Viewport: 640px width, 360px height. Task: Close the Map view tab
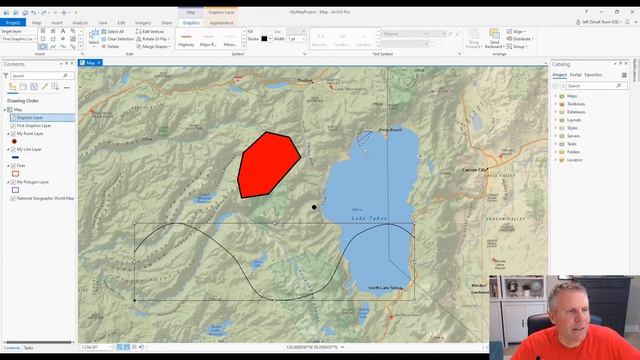99,62
